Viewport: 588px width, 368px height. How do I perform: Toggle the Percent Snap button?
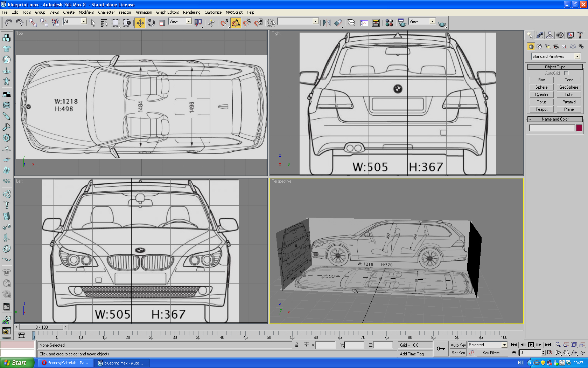pyautogui.click(x=247, y=23)
